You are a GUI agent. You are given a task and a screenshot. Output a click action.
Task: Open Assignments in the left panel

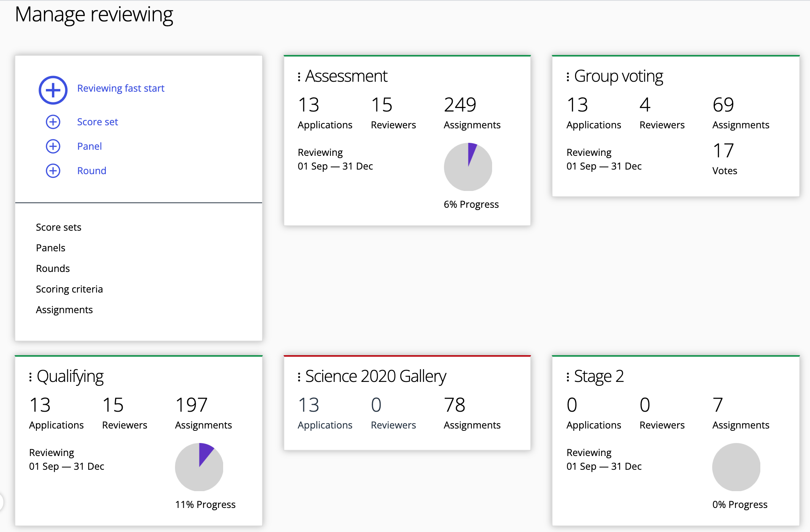click(x=64, y=310)
